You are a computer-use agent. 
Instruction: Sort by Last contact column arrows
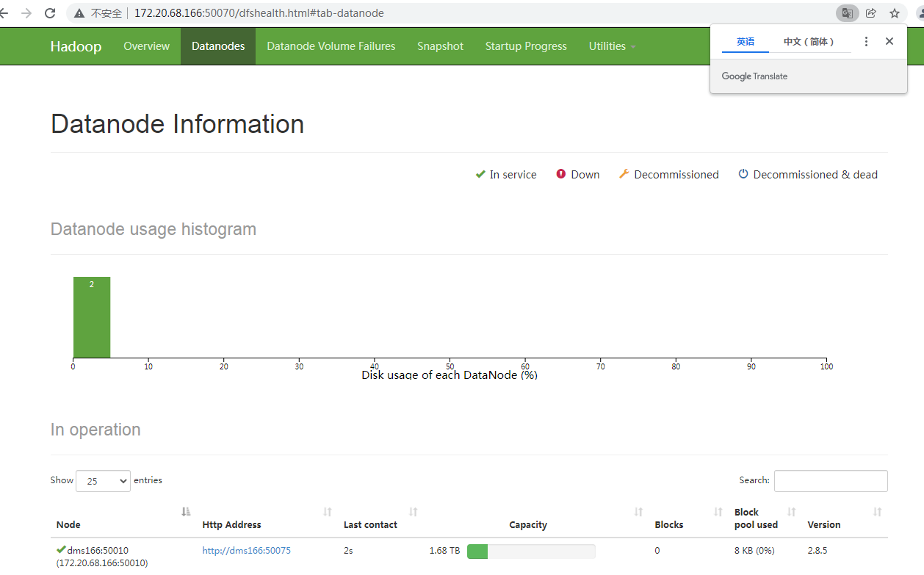[x=414, y=512]
